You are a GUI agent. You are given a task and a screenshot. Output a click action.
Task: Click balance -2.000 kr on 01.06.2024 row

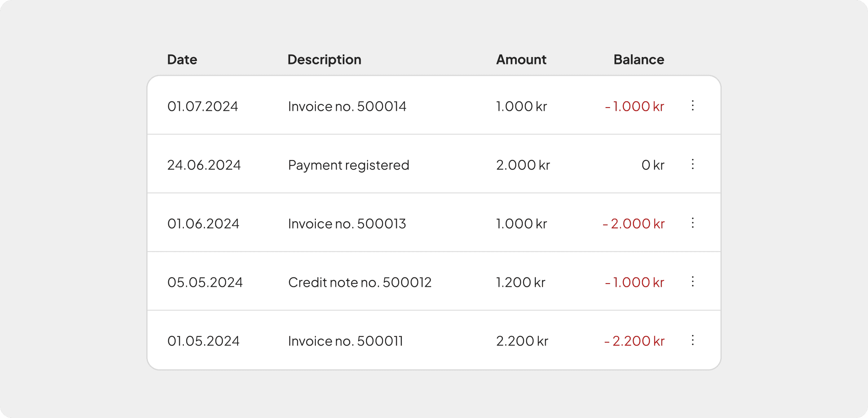click(x=634, y=224)
